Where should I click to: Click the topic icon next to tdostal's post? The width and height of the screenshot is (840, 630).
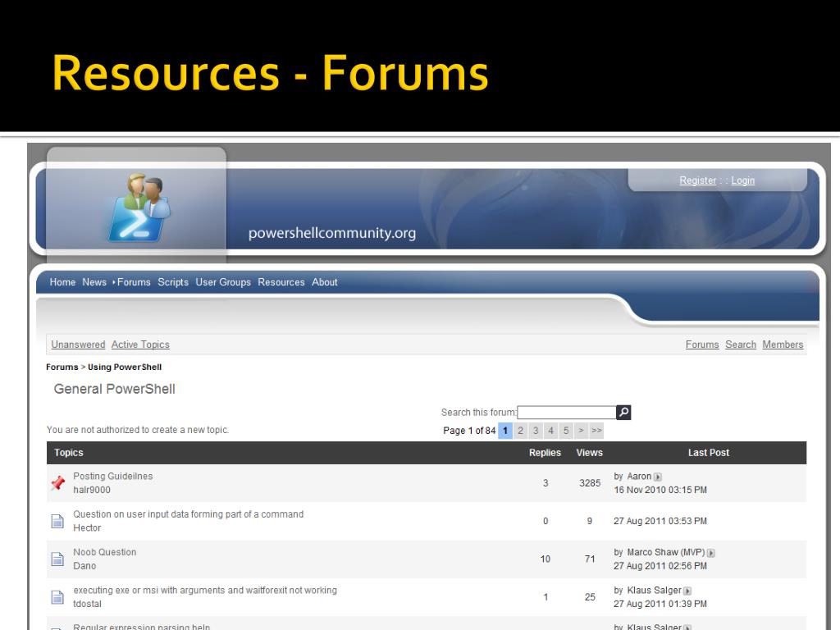pos(57,596)
